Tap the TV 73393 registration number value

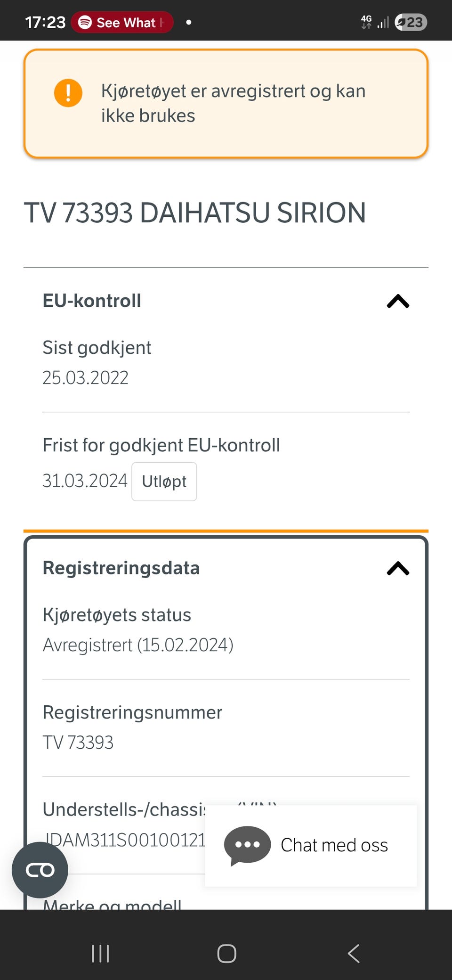[78, 743]
